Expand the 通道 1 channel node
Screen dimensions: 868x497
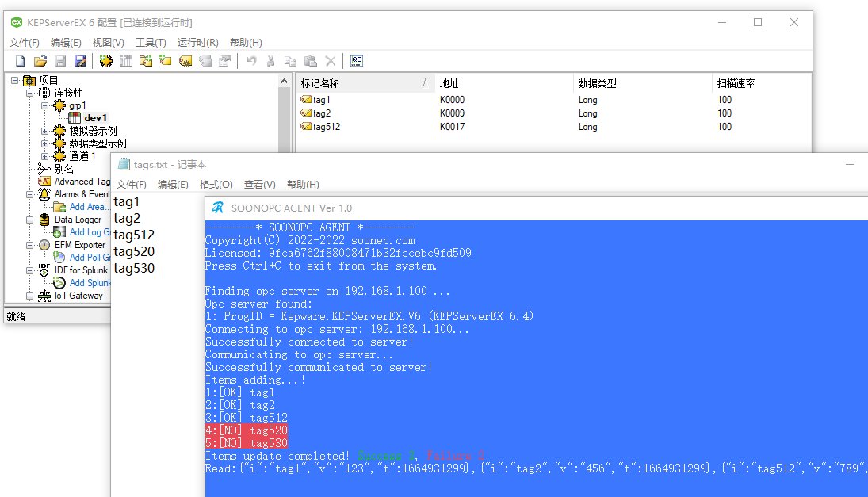(x=45, y=156)
